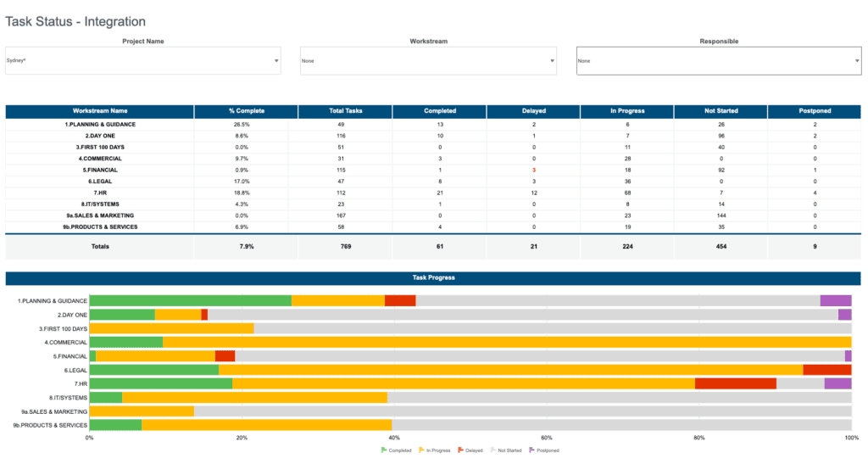Image resolution: width=868 pixels, height=464 pixels.
Task: Click the purple Postponed segment of Day One bar
Action: [844, 315]
